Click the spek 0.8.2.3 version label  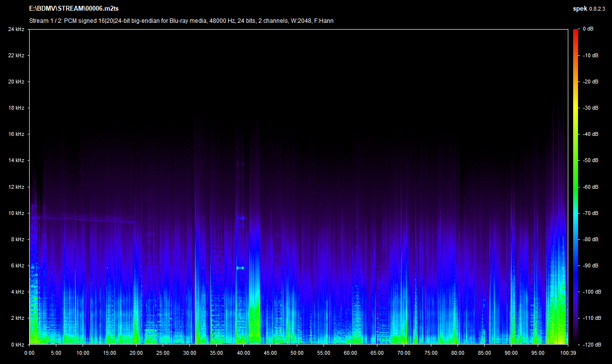click(590, 9)
